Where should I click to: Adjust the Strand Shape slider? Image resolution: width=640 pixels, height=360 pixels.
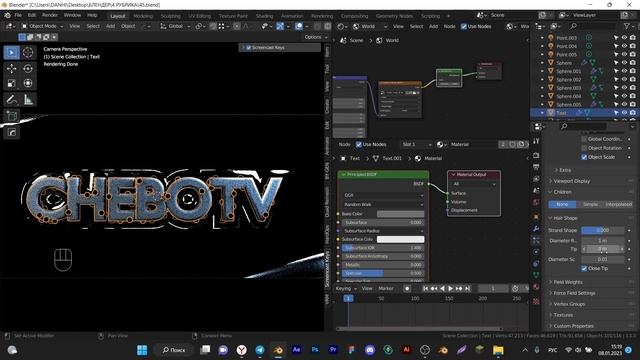pos(602,231)
